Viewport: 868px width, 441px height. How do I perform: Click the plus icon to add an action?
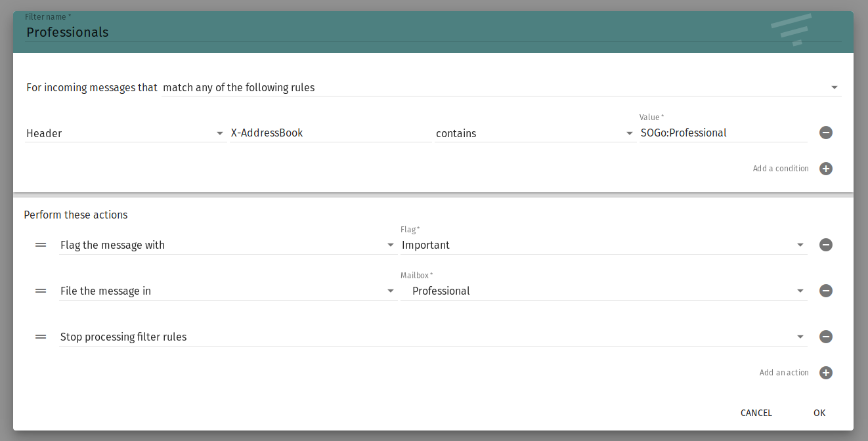click(x=826, y=373)
